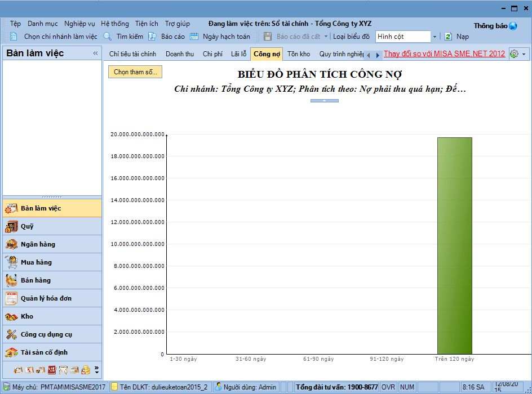Image resolution: width=532 pixels, height=394 pixels.
Task: Expand more sidebar shortcut buttons chevron
Action: 96,370
